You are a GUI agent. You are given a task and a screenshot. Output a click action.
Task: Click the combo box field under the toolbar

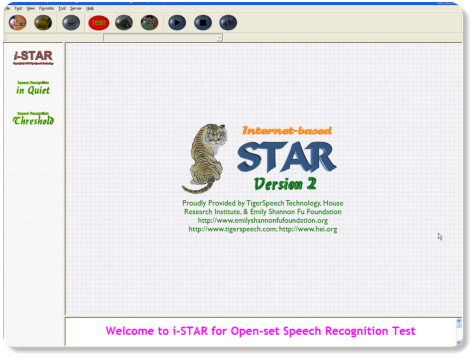(163, 38)
